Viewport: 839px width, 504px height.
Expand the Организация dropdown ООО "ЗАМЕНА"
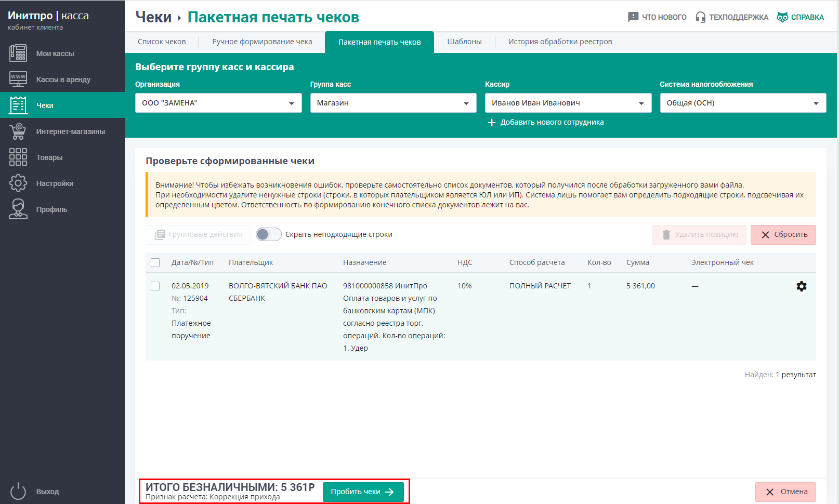pyautogui.click(x=218, y=103)
